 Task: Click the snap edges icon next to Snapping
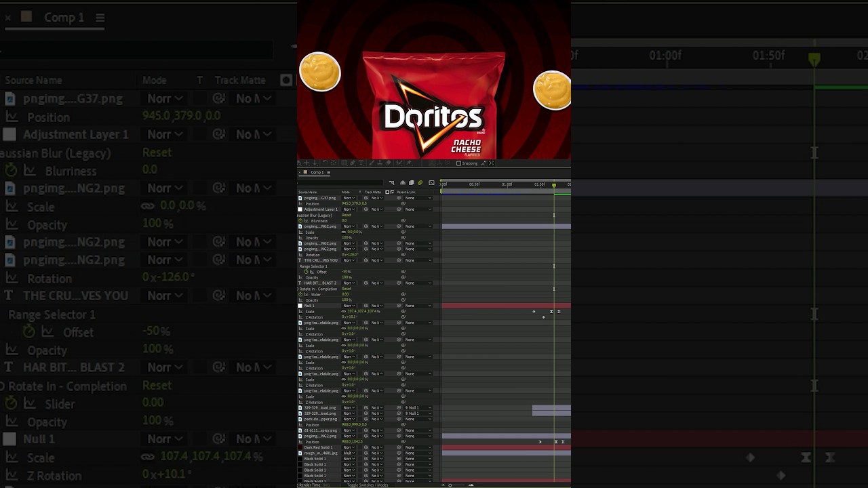click(483, 163)
